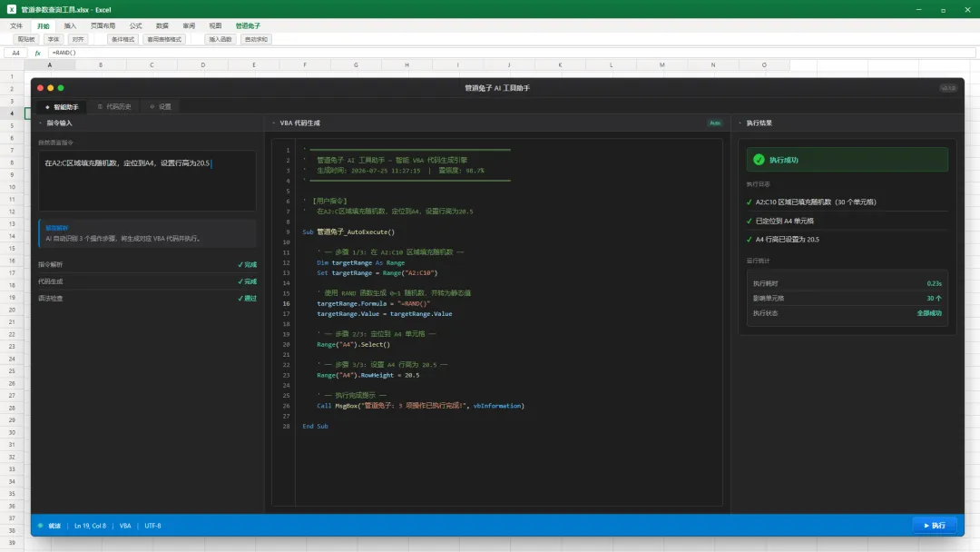Open the 审阅 ribbon tab
The image size is (980, 552).
pyautogui.click(x=189, y=26)
